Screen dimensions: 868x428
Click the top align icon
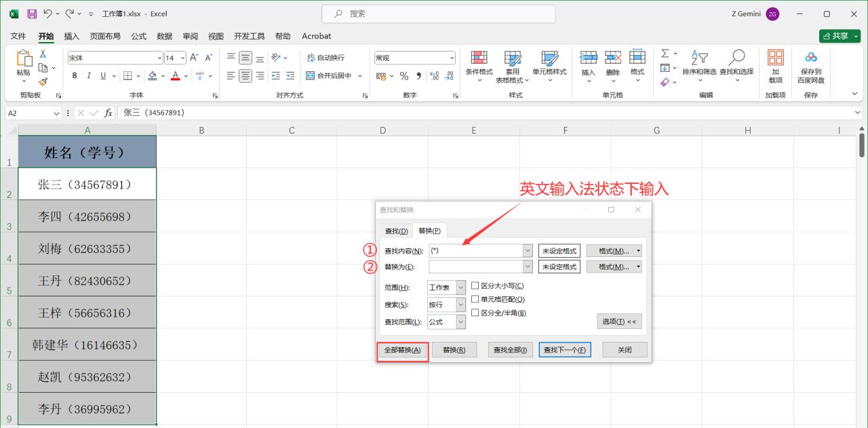[231, 58]
